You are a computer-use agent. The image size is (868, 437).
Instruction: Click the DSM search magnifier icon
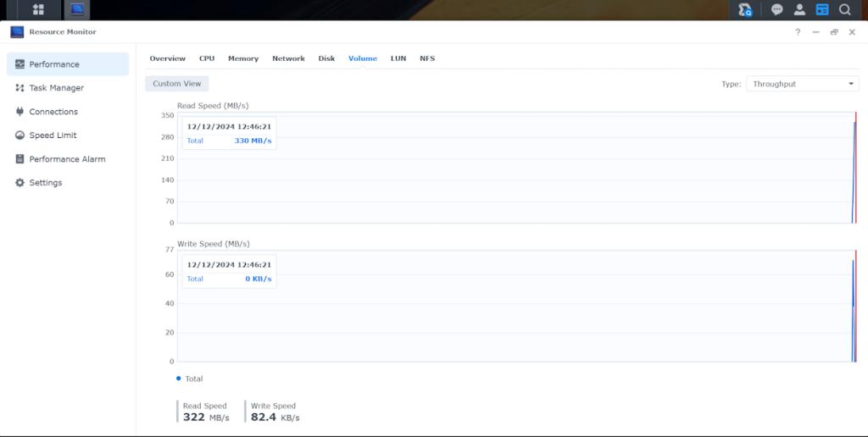coord(845,9)
